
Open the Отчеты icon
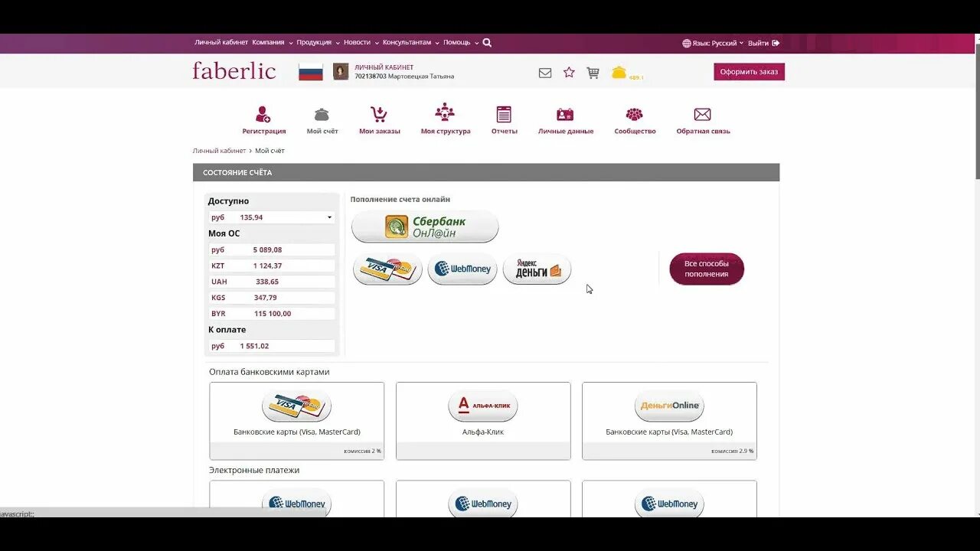[x=504, y=114]
